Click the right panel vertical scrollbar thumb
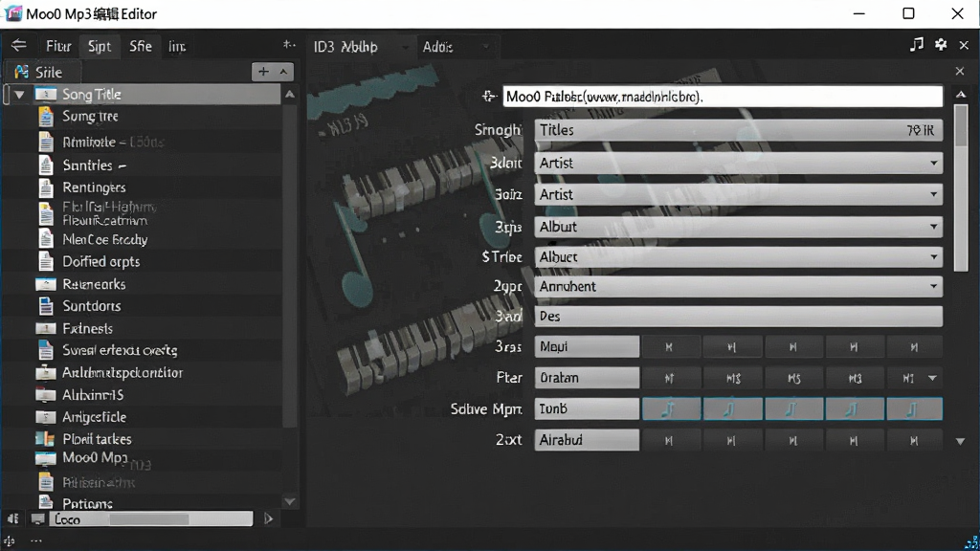 [x=961, y=187]
